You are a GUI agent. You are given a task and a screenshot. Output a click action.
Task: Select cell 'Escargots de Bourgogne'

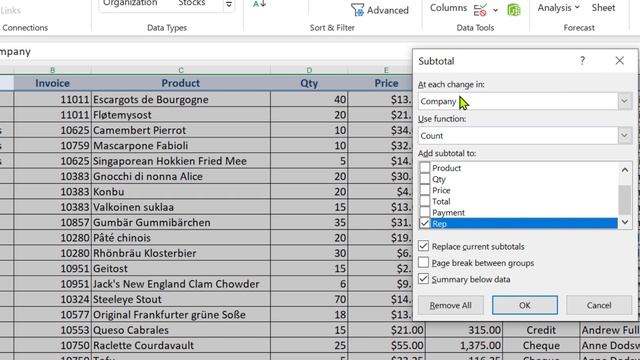(x=181, y=99)
